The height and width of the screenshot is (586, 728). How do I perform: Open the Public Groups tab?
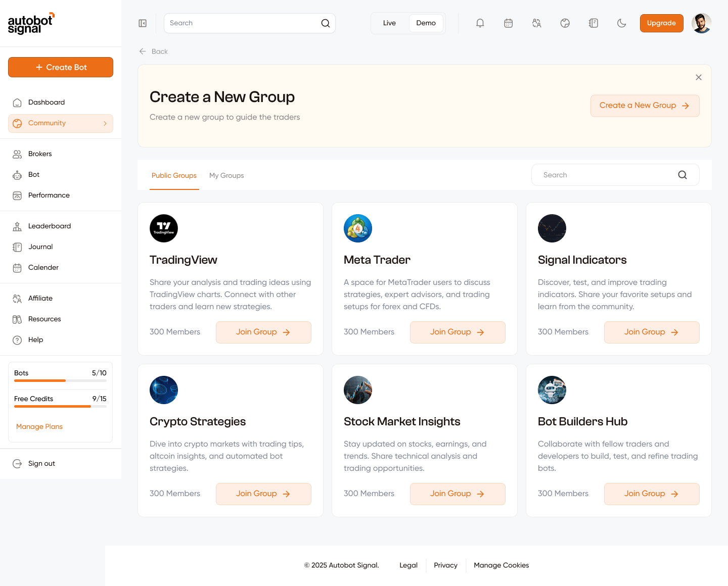pos(174,175)
